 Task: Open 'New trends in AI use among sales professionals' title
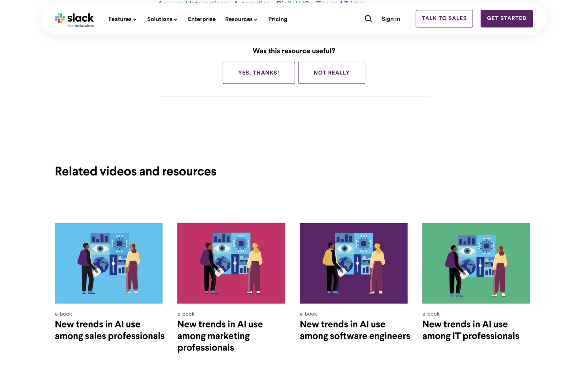109,330
